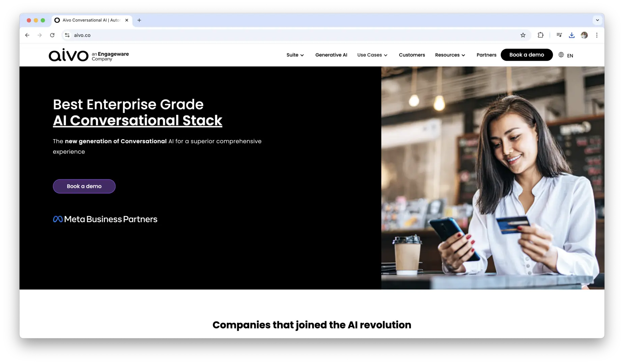Reload the page with refresh icon
Viewport: 624px width, 364px height.
52,35
